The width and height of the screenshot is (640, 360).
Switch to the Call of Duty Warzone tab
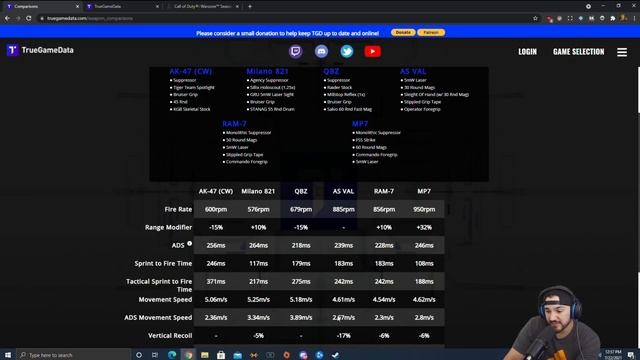click(202, 7)
